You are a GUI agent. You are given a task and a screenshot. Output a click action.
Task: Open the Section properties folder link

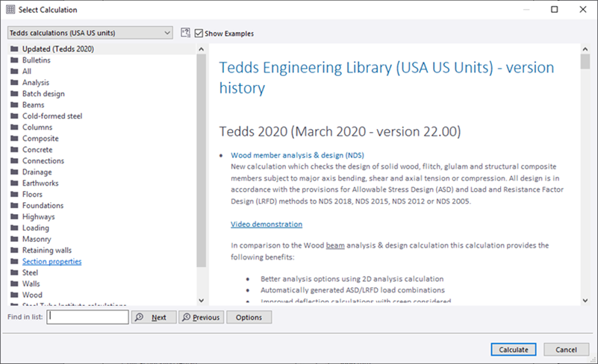point(52,262)
